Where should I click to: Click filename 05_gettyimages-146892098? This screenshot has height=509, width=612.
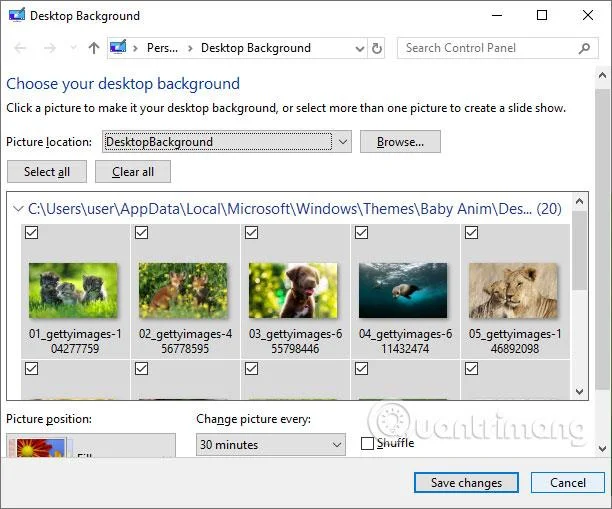515,341
